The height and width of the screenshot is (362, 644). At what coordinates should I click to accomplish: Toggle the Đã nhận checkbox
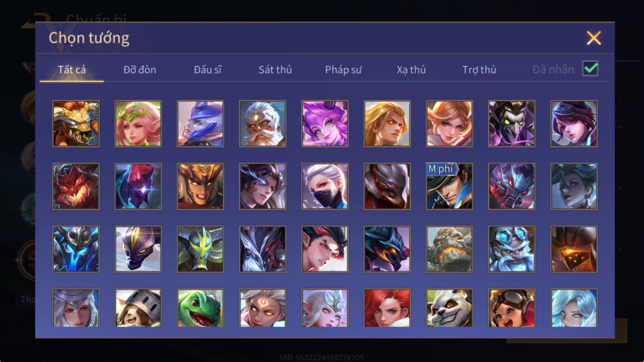(590, 68)
